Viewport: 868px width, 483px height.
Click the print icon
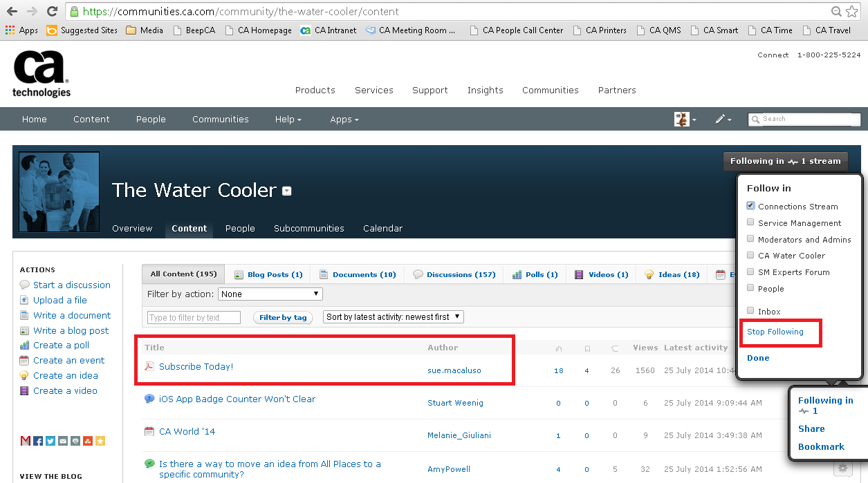75,441
